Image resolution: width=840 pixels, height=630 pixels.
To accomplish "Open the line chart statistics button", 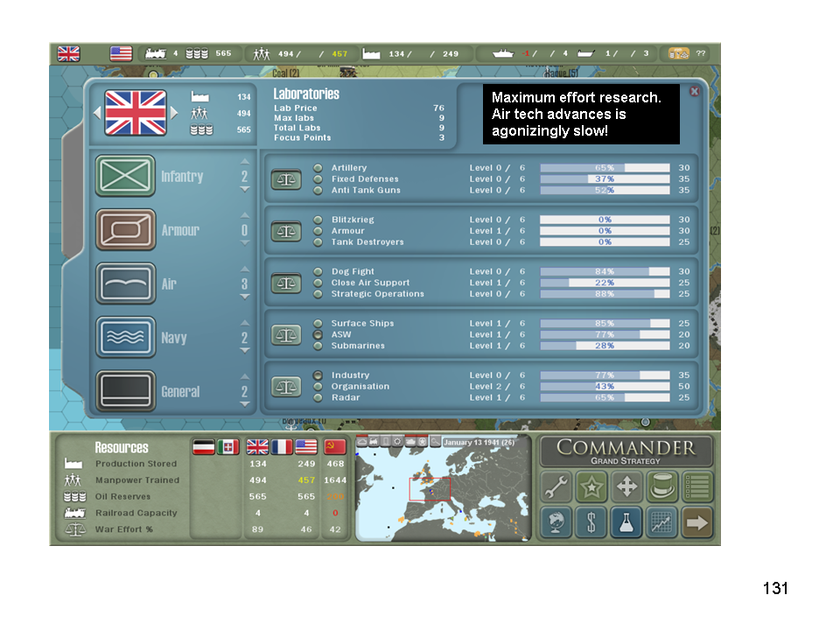I will pos(662,522).
